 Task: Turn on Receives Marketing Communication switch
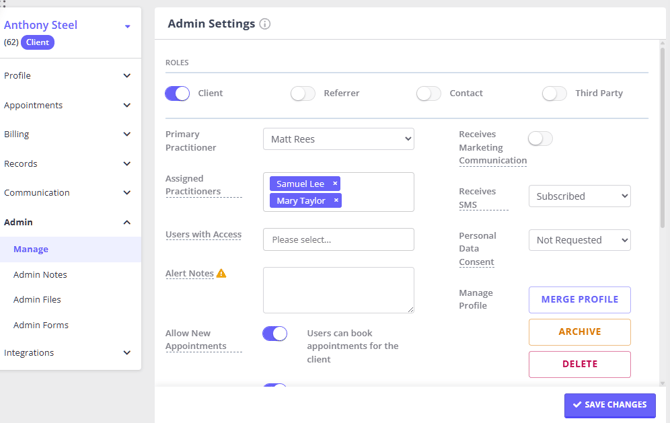(540, 139)
